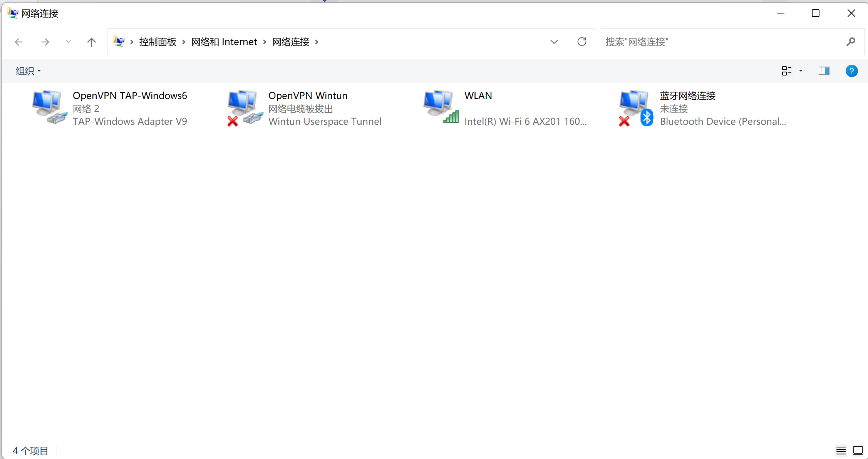Open the 组织 menu
This screenshot has width=868, height=459.
28,71
